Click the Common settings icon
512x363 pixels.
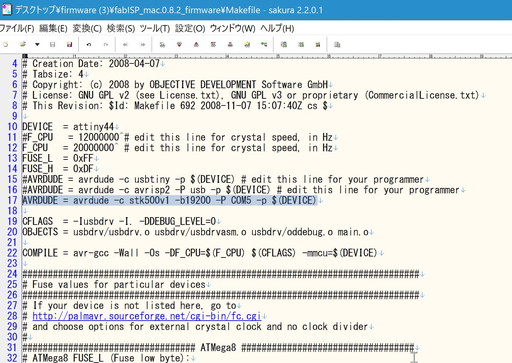pos(318,44)
